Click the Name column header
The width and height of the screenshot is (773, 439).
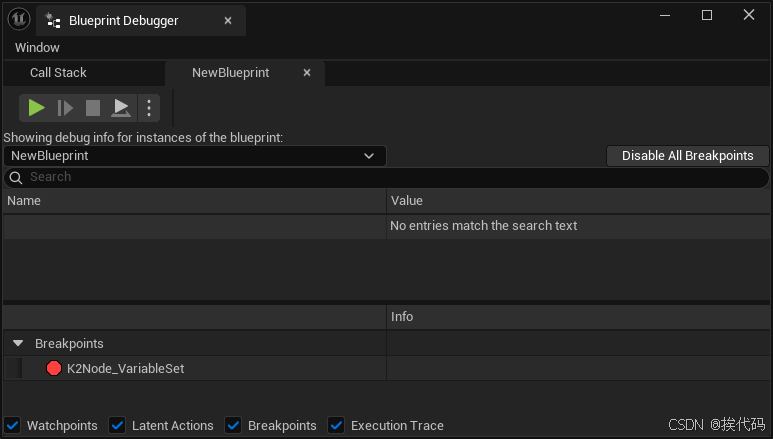pyautogui.click(x=195, y=201)
